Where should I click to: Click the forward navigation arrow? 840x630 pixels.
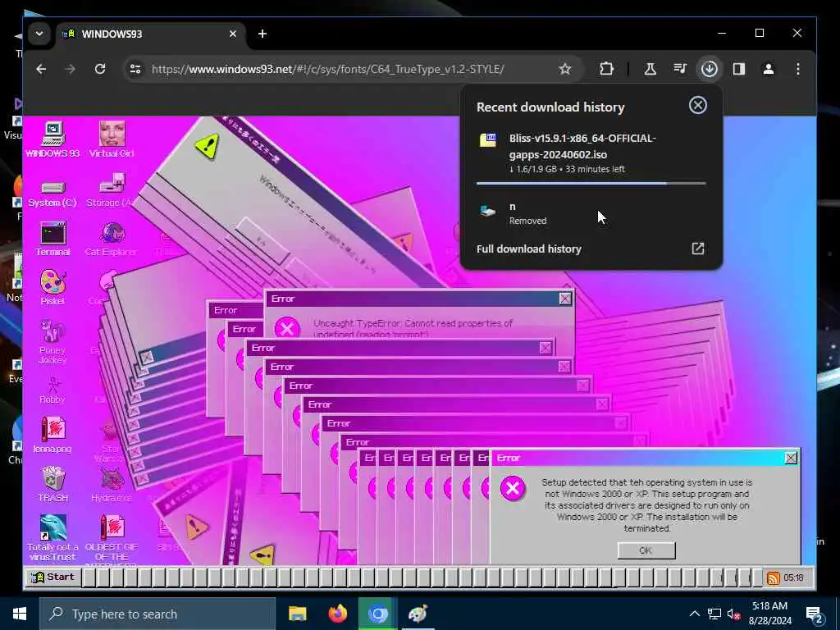(x=71, y=69)
